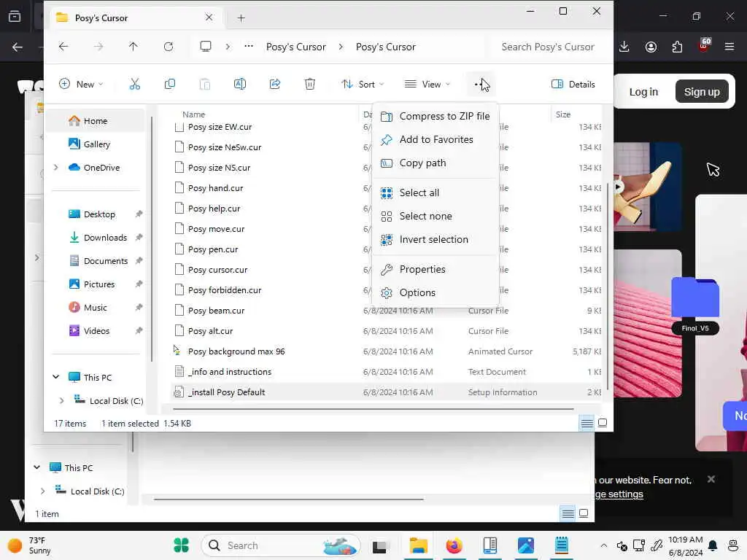Choose Compress to ZIP file
Screen dimensions: 747x560
point(435,116)
